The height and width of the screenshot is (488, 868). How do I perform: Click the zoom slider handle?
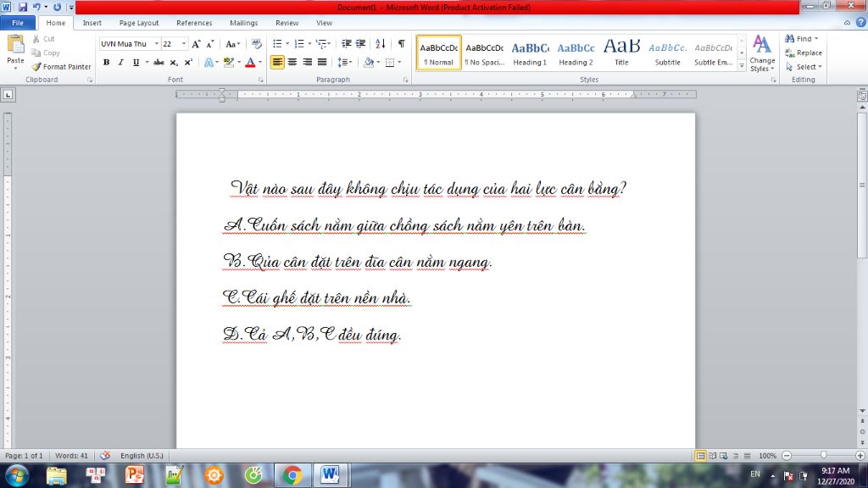(x=824, y=456)
